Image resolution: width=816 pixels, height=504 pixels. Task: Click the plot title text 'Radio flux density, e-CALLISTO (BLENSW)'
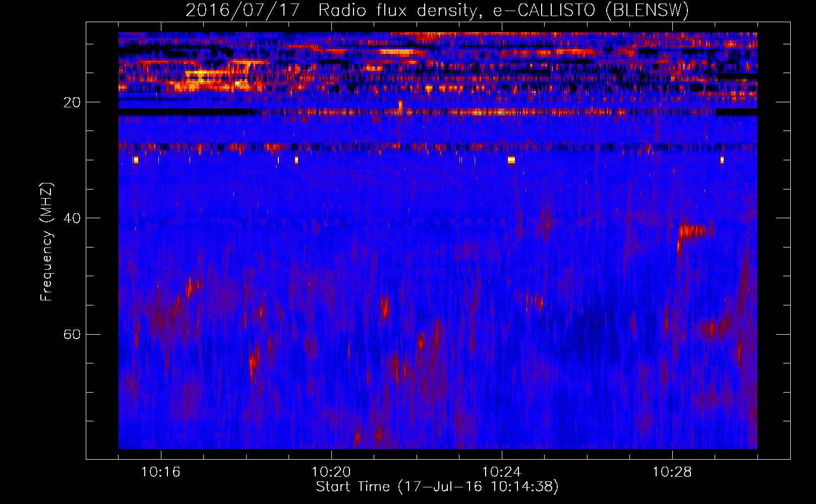[503, 11]
